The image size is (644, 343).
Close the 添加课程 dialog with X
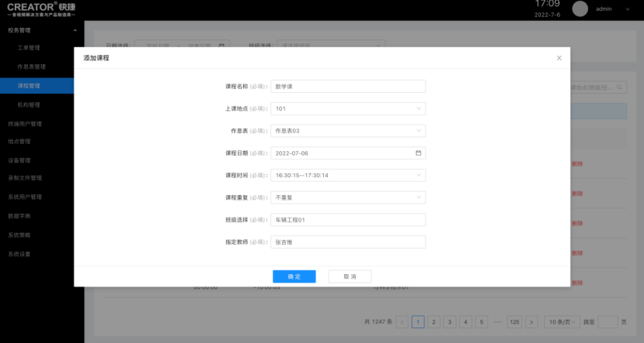click(x=559, y=58)
